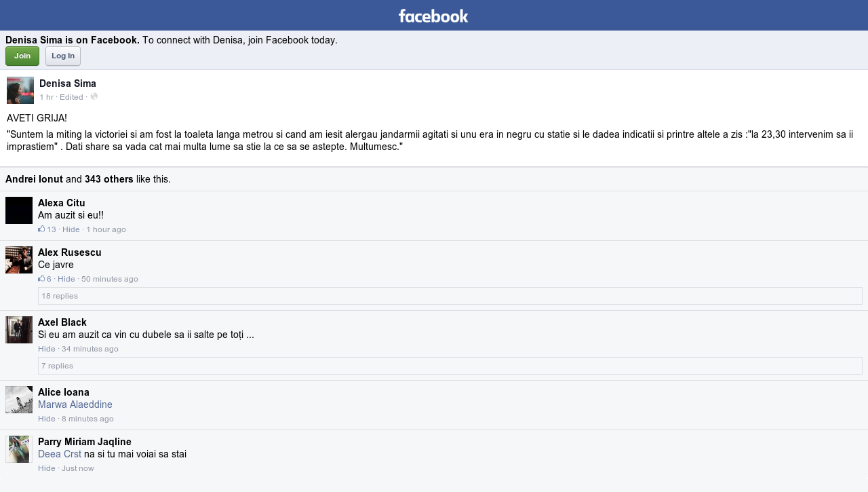Open Parry Miriam Jaqline's avatar thumbnail

coord(19,449)
